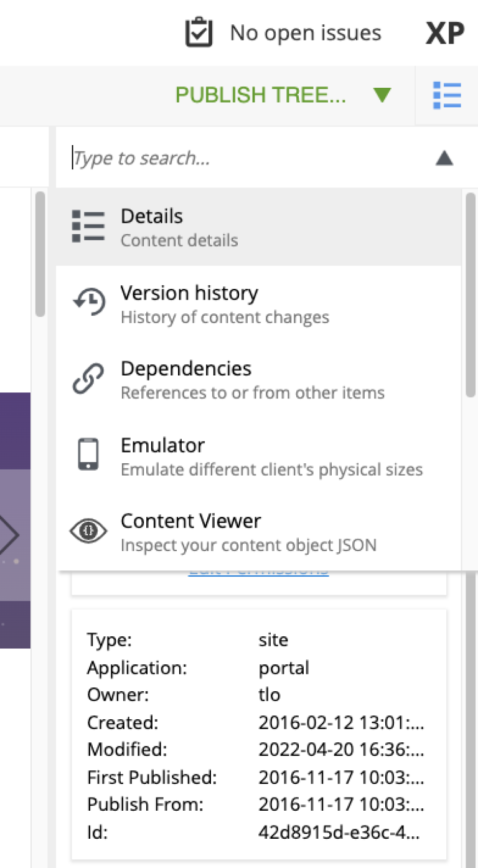Open the details panel using the blue list icon
Viewport: 478px width, 868px height.
(447, 94)
